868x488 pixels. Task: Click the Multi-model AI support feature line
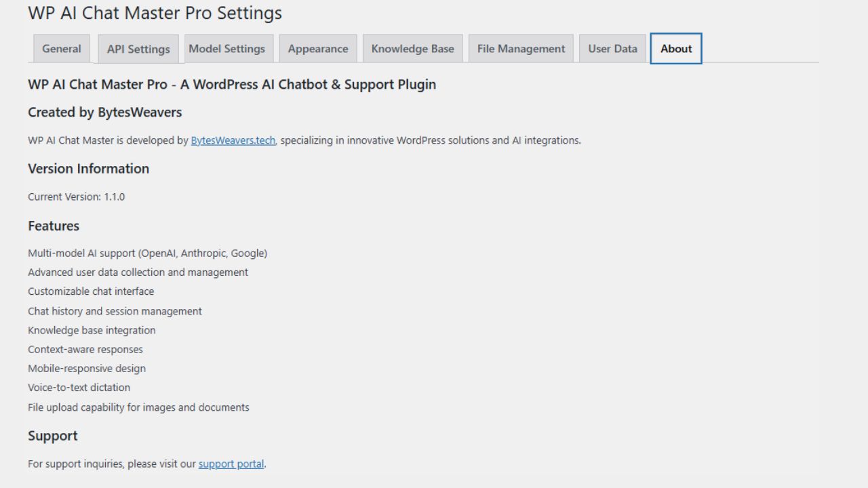[x=147, y=253]
